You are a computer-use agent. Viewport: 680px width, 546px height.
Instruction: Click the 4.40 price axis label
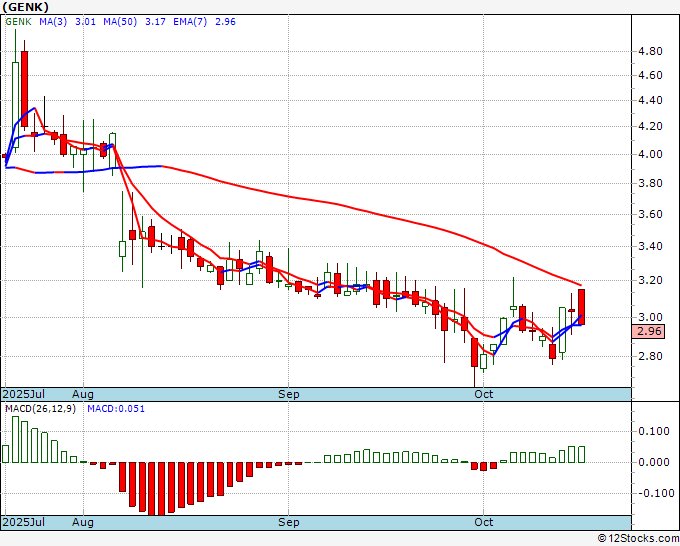pos(650,100)
